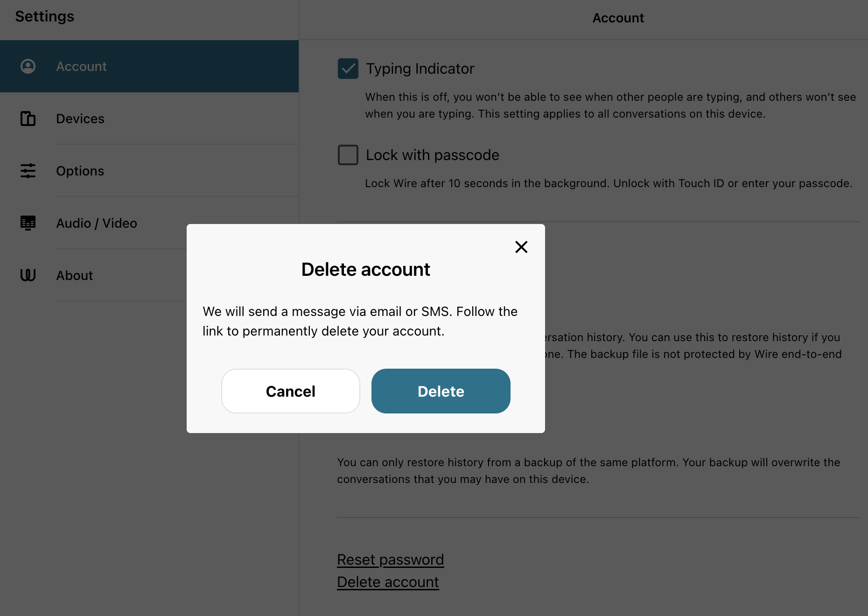Image resolution: width=868 pixels, height=616 pixels.
Task: Click the Audio / Video icon
Action: coord(28,223)
